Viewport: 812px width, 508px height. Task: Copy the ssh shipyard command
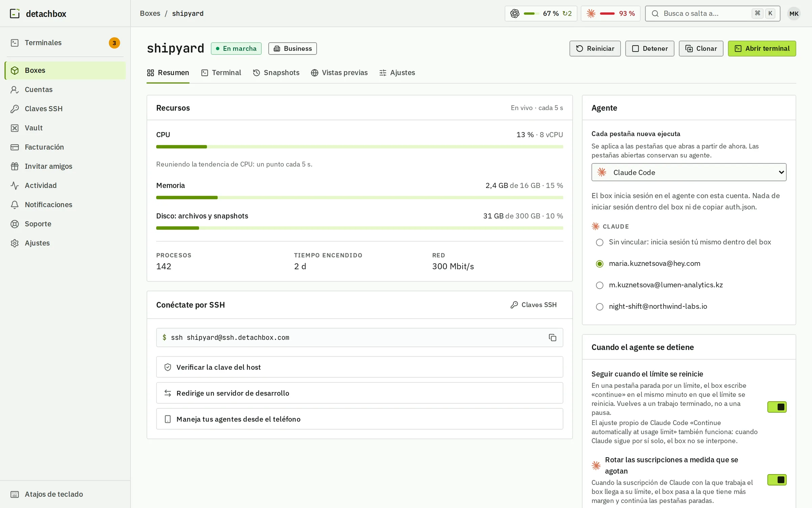pos(552,337)
